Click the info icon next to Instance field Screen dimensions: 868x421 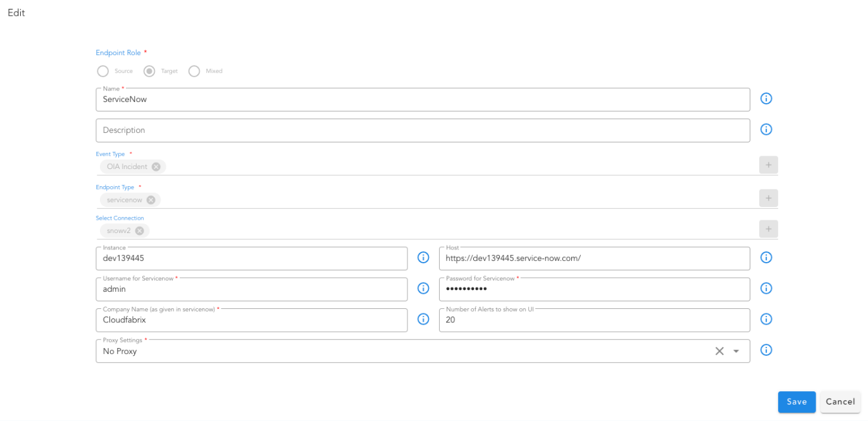click(x=423, y=258)
